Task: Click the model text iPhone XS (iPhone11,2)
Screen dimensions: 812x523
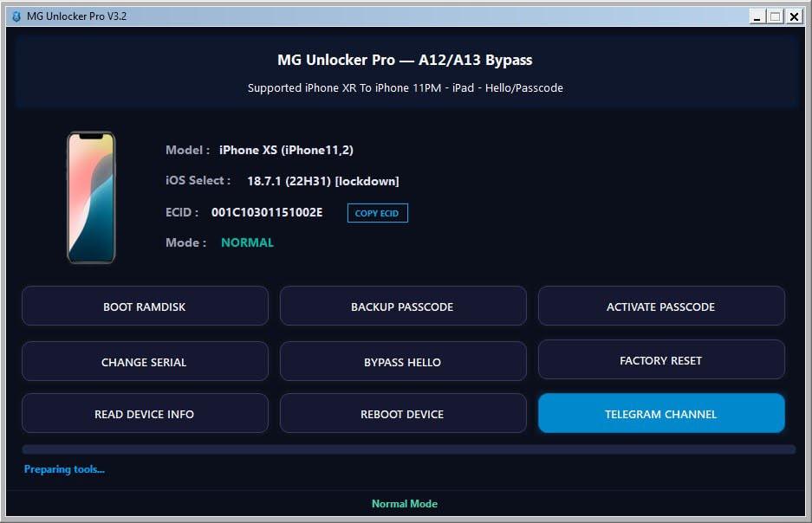Action: click(x=286, y=150)
